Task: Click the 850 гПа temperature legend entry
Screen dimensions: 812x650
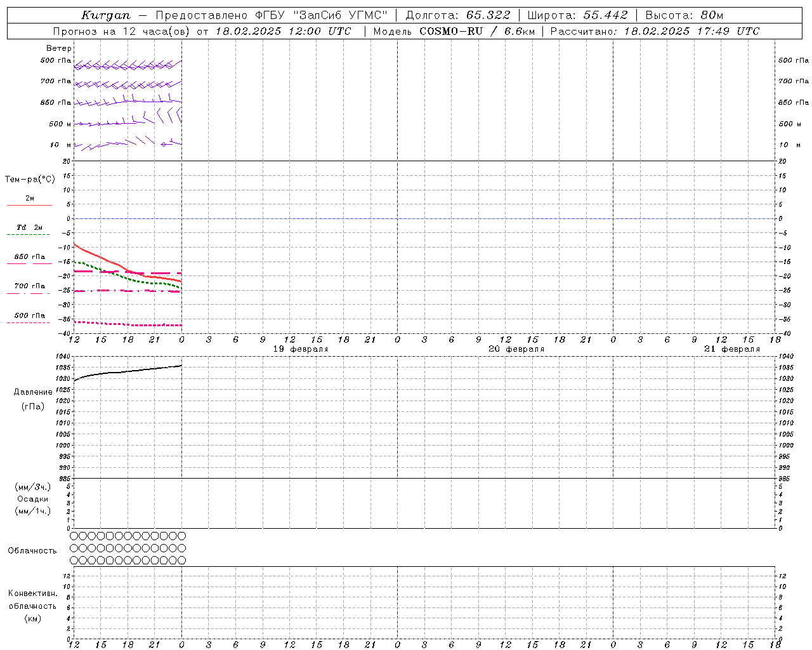Action: (x=30, y=260)
